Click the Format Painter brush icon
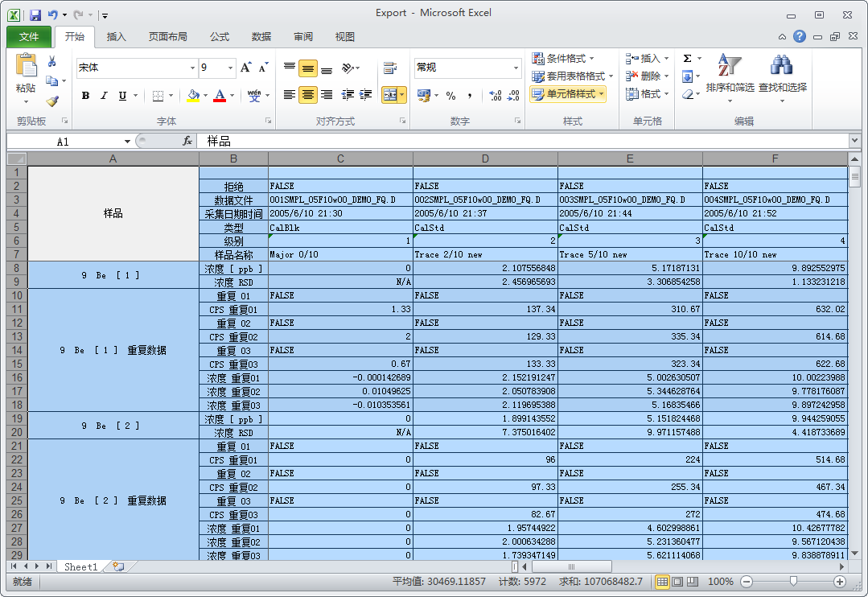868x597 pixels. pyautogui.click(x=52, y=101)
